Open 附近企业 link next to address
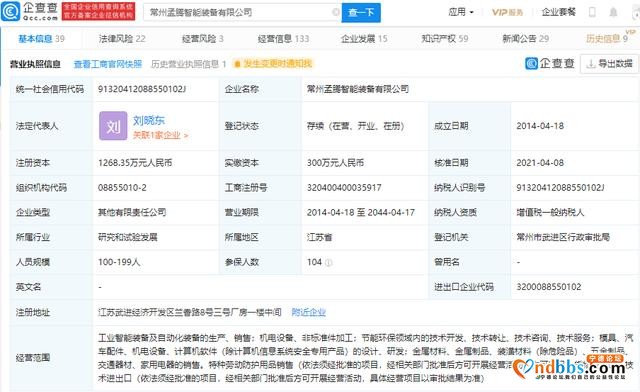The height and width of the screenshot is (392, 640). (309, 312)
